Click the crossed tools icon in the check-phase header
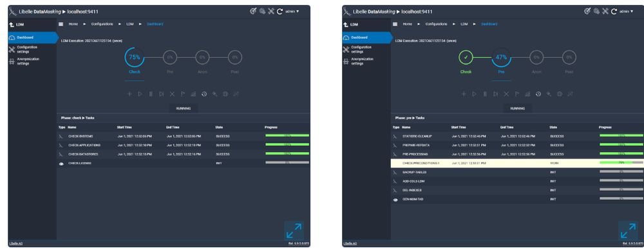This screenshot has width=644, height=249. point(271,12)
